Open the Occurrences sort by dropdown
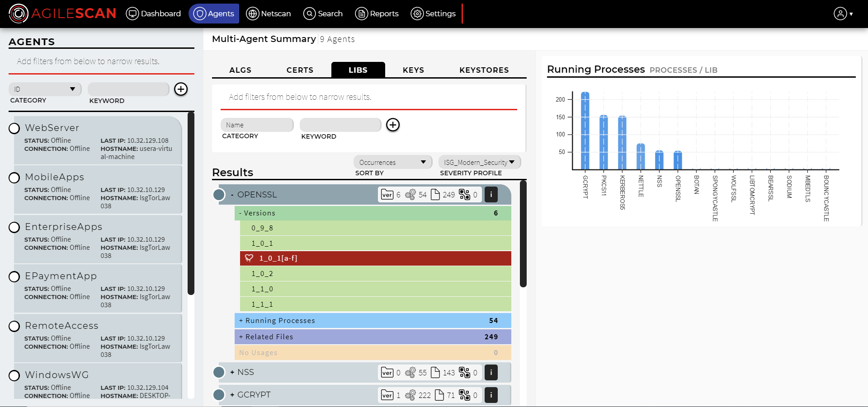Screen dimensions: 868x407 tap(392, 162)
